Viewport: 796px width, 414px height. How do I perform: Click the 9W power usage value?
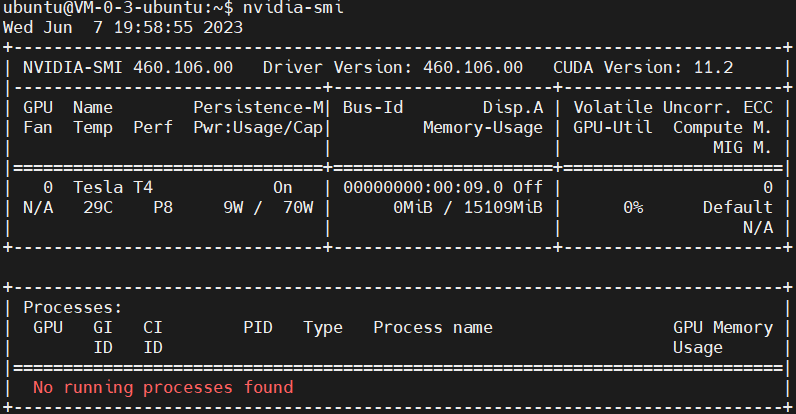pos(233,208)
